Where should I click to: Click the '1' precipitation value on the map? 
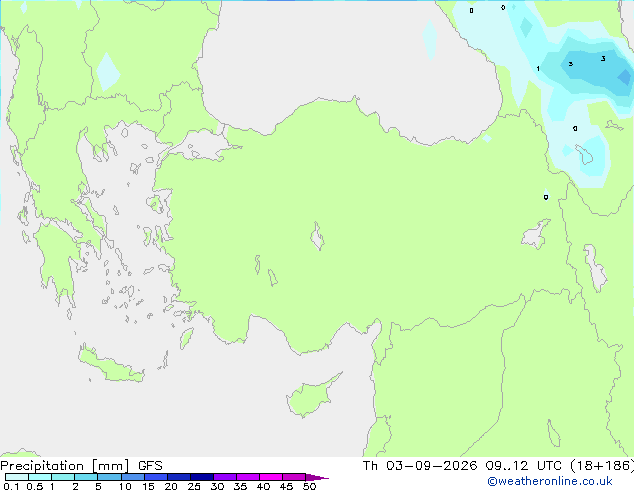point(538,68)
